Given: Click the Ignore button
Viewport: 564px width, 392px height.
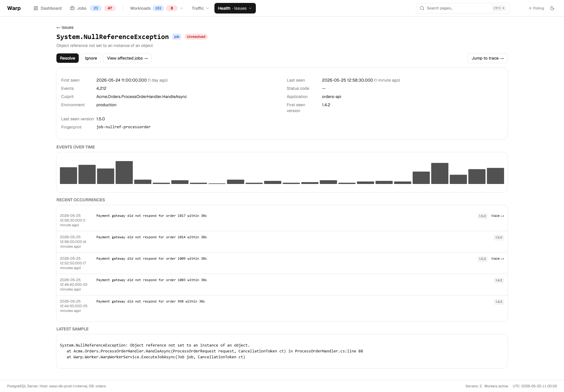Looking at the screenshot, I should tap(91, 58).
